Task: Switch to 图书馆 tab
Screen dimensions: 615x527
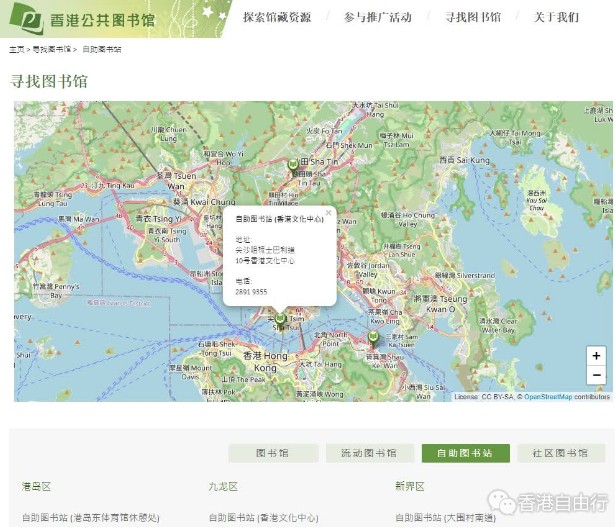Action: click(x=273, y=453)
